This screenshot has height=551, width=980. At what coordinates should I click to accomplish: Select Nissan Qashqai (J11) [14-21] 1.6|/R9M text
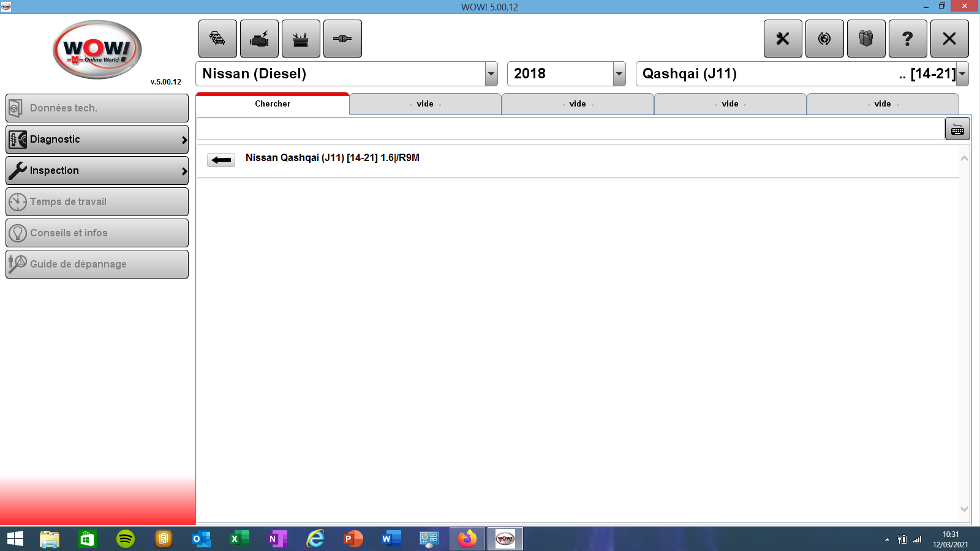click(x=333, y=157)
